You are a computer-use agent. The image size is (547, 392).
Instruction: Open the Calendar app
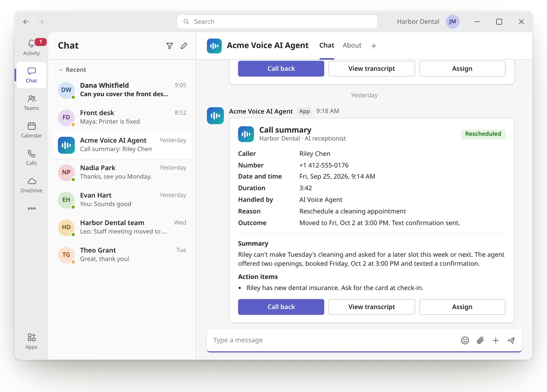pyautogui.click(x=31, y=130)
